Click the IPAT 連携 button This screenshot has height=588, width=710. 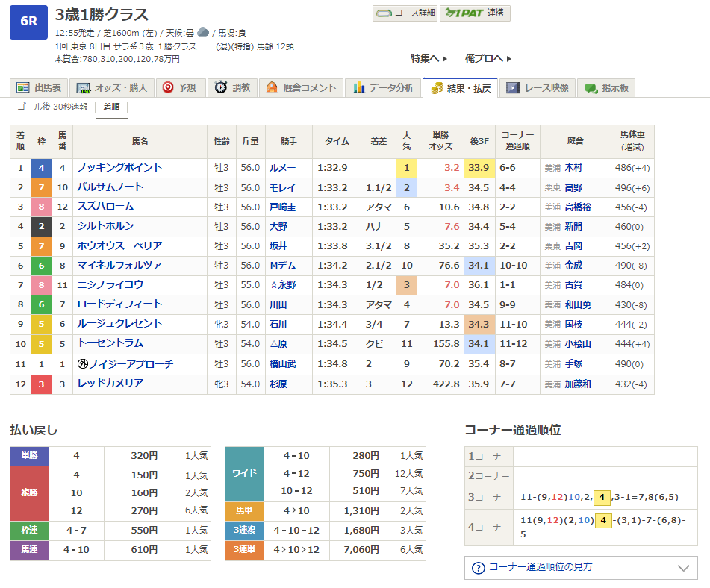(475, 13)
